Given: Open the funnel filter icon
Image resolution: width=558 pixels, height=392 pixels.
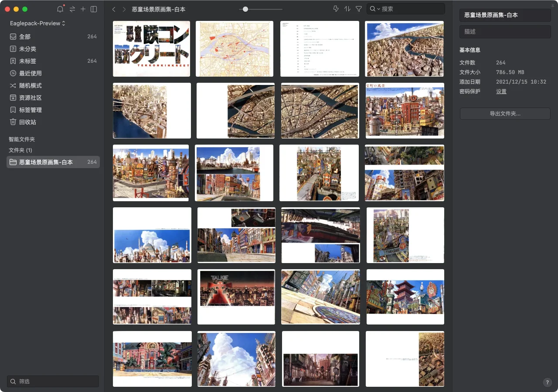Looking at the screenshot, I should pyautogui.click(x=359, y=9).
